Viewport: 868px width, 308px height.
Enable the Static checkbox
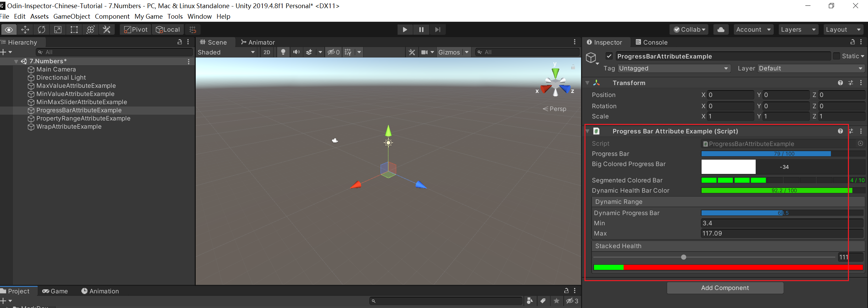[836, 56]
